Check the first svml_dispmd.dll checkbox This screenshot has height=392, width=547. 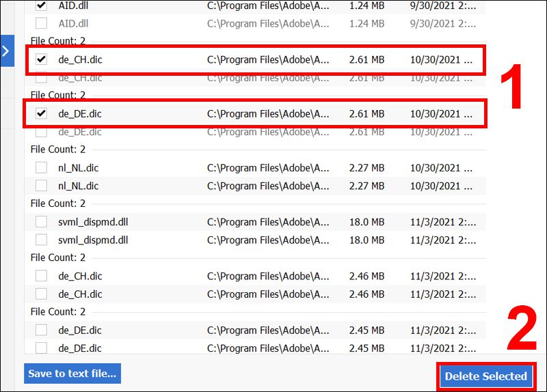(x=42, y=222)
